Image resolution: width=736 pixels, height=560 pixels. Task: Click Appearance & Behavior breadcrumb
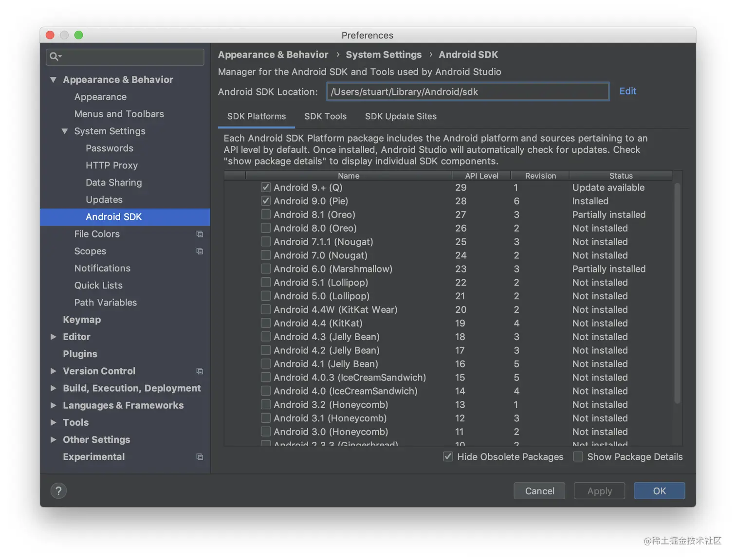click(273, 55)
